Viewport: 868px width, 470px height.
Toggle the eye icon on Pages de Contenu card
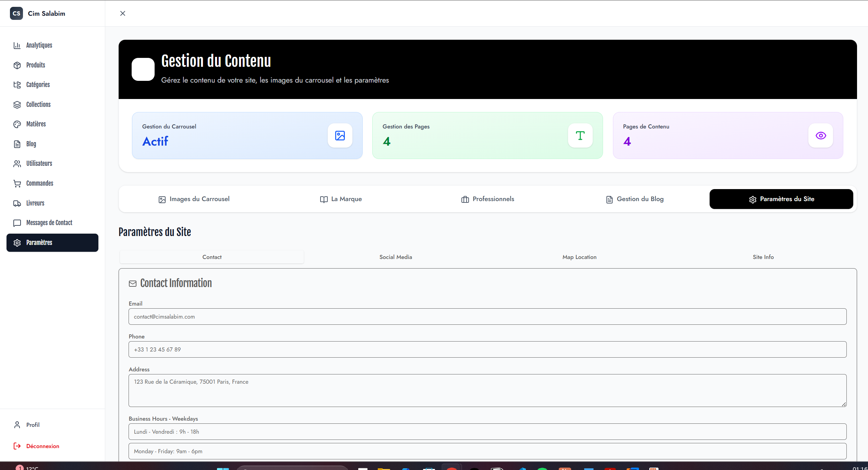point(820,135)
